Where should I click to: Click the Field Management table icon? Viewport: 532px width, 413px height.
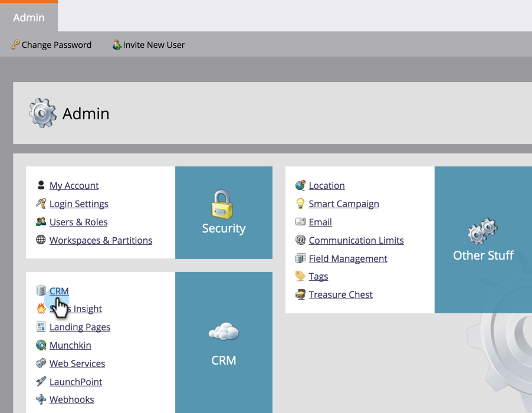pos(300,258)
